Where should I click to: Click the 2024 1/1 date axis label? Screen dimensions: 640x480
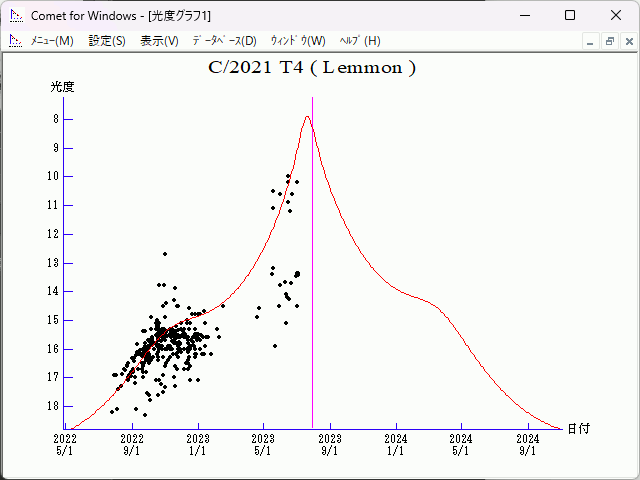pyautogui.click(x=396, y=445)
